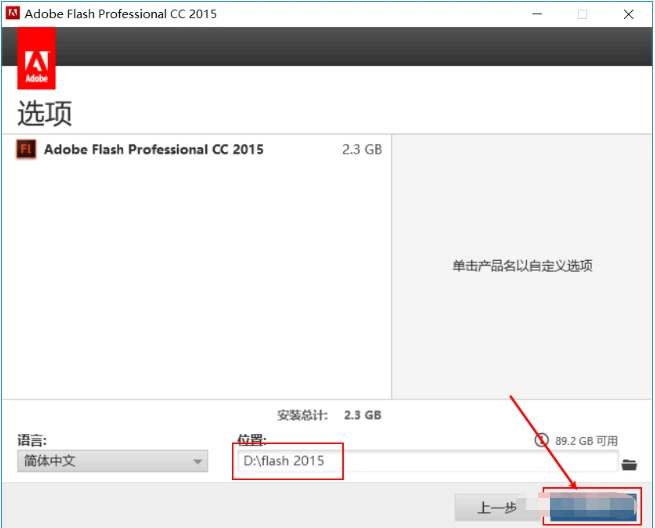Go back with 上一步 button
This screenshot has height=528, width=655.
pyautogui.click(x=497, y=508)
